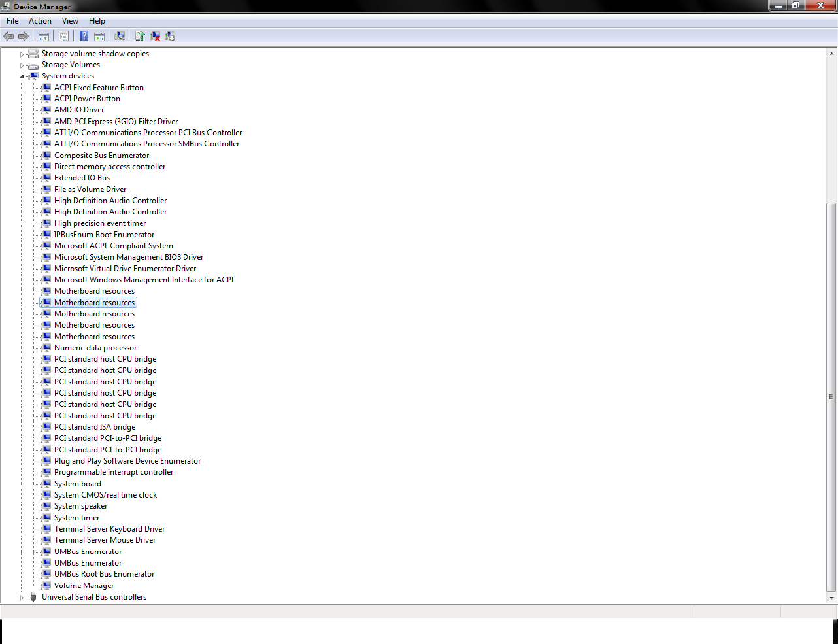Select ATI I/O Communications Processor SMBus Controller
Viewport: 838px width, 644px height.
point(146,144)
